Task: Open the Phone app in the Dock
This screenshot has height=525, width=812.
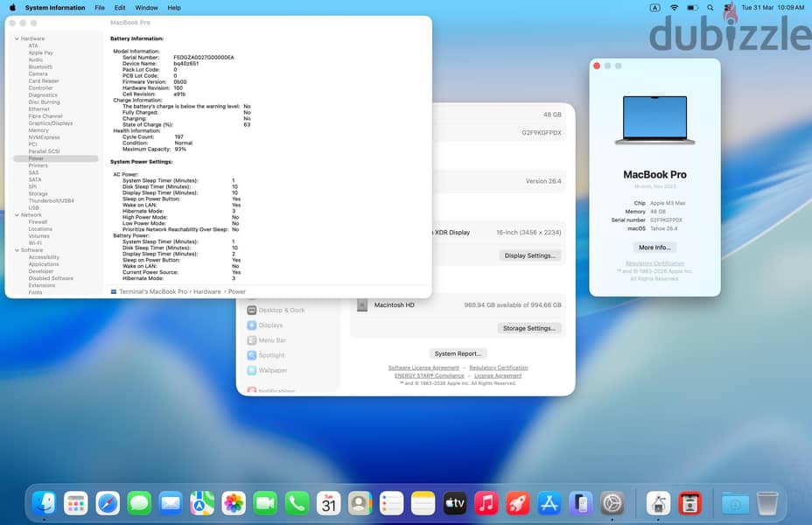Action: coord(297,503)
